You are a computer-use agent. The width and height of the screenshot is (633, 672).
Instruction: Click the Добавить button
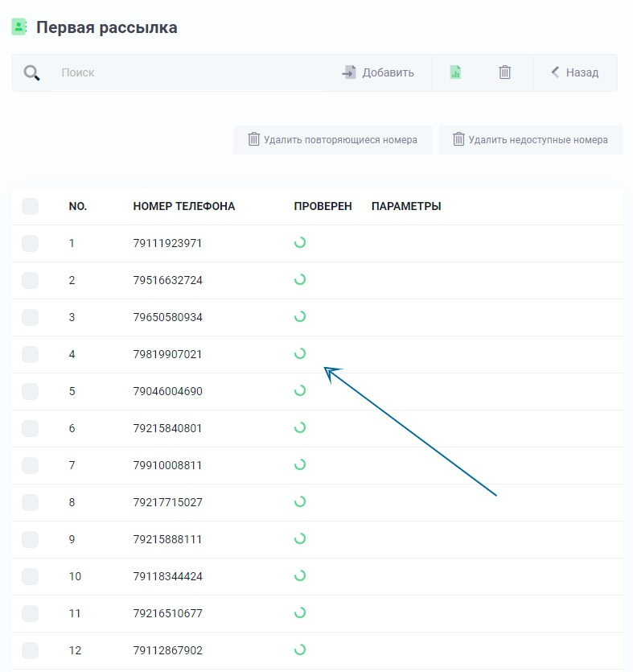tap(378, 72)
